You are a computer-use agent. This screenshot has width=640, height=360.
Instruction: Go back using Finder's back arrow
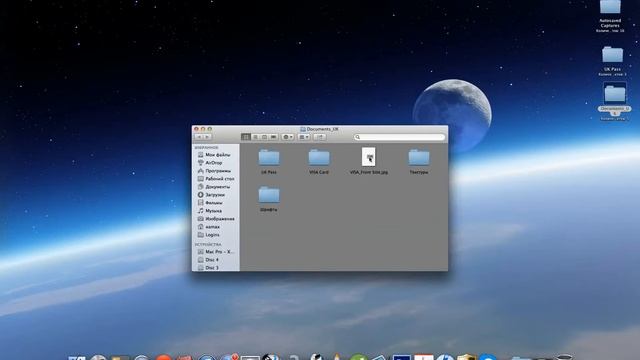(x=199, y=137)
